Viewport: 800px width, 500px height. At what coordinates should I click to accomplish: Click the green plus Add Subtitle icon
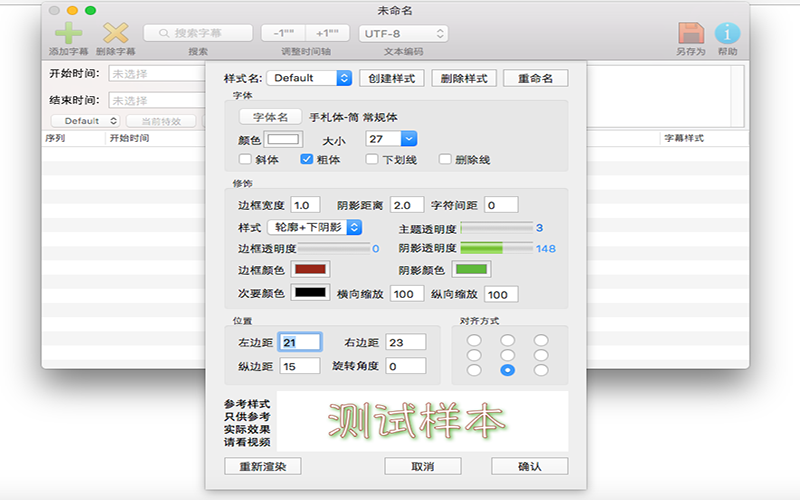pyautogui.click(x=68, y=33)
